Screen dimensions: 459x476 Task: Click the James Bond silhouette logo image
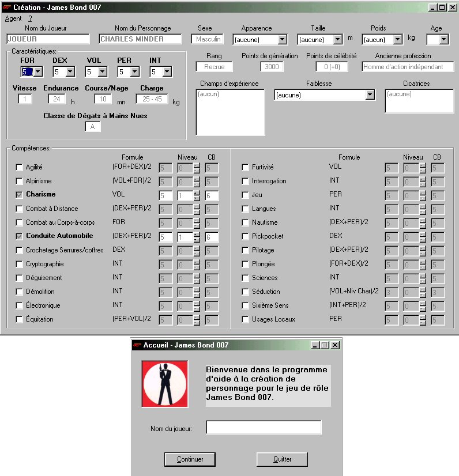(x=165, y=384)
